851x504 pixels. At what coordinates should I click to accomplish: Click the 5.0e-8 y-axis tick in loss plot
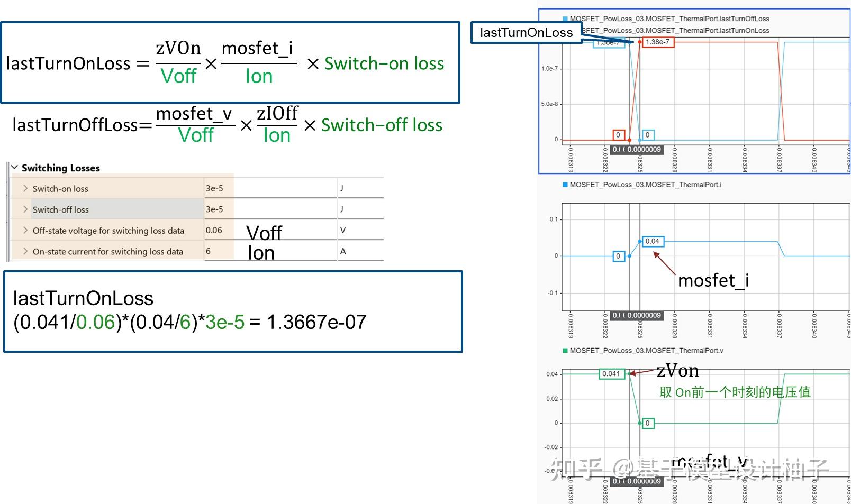[549, 104]
